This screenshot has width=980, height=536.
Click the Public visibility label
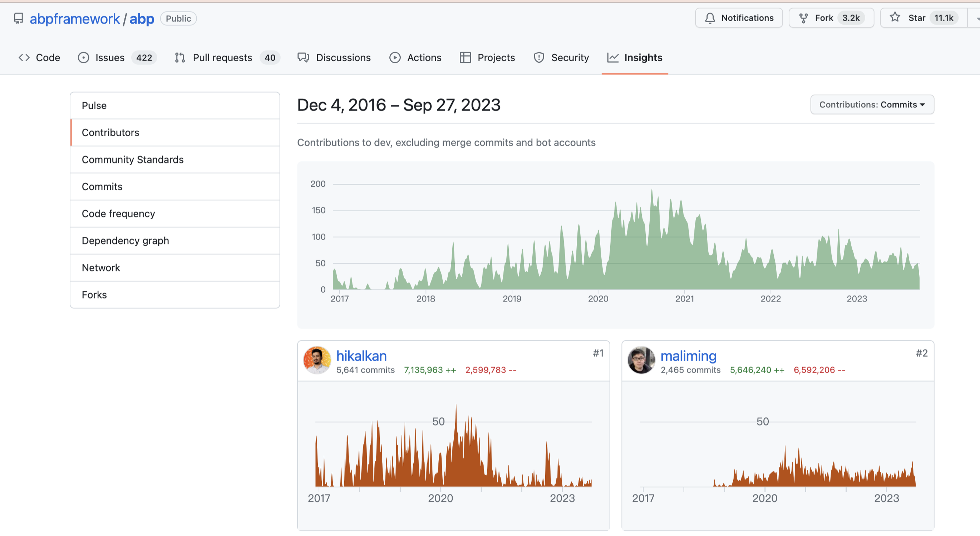click(178, 18)
